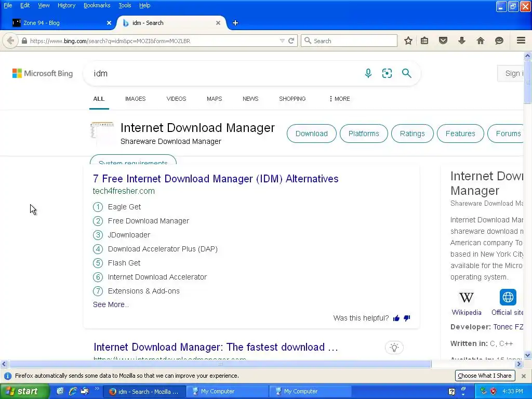Open the History menu
The width and height of the screenshot is (532, 399).
click(x=66, y=5)
